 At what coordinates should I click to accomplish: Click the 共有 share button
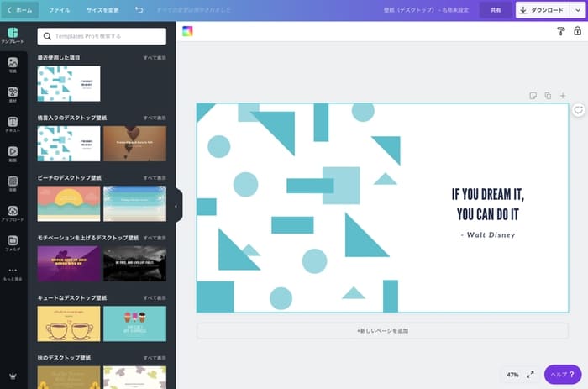pos(496,10)
